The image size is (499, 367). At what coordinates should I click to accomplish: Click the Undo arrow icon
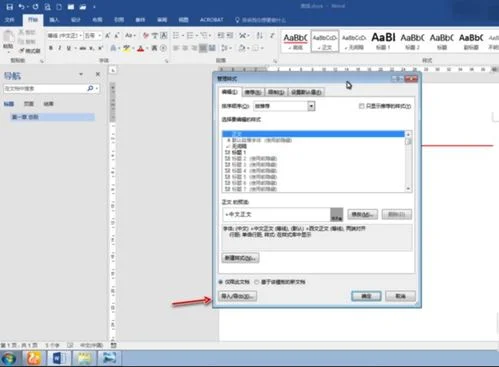[22, 7]
